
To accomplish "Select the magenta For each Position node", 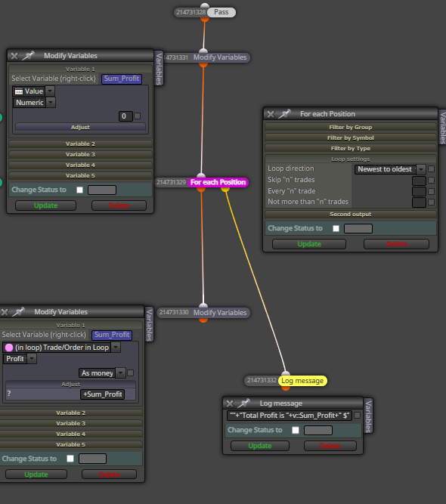I will pyautogui.click(x=218, y=182).
